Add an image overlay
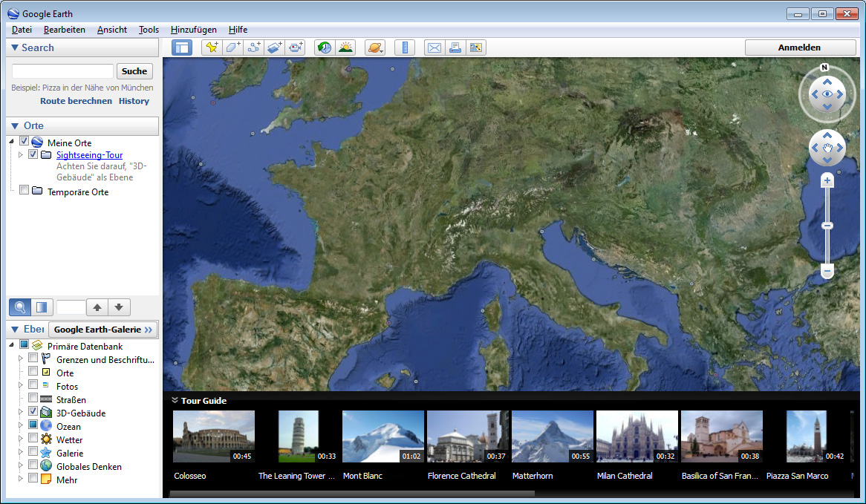Image resolution: width=866 pixels, height=504 pixels. pyautogui.click(x=274, y=47)
